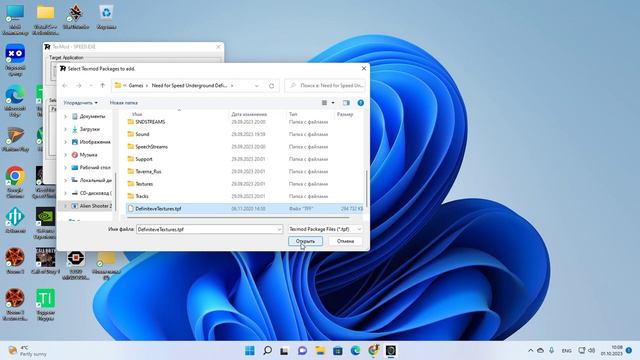This screenshot has height=360, width=640.
Task: Sort by the Тип column header
Action: [293, 114]
